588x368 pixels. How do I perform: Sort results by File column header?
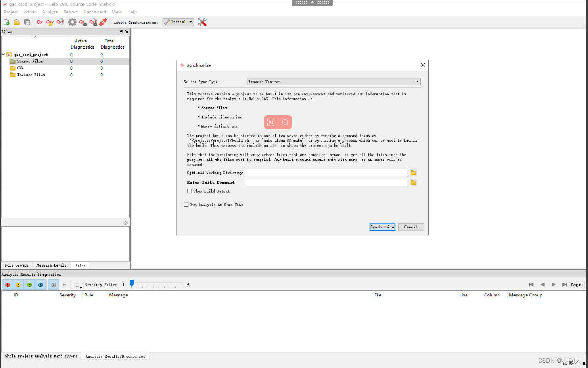[x=378, y=295]
